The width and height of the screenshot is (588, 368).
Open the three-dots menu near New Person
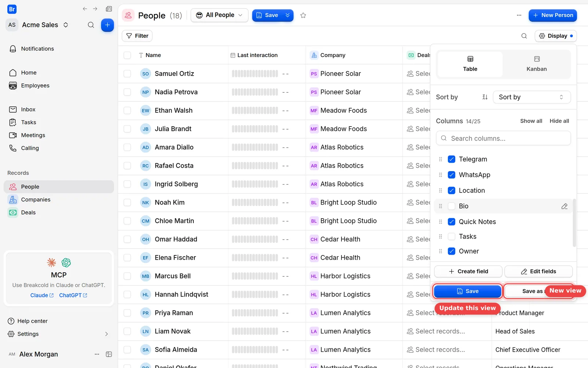point(519,15)
